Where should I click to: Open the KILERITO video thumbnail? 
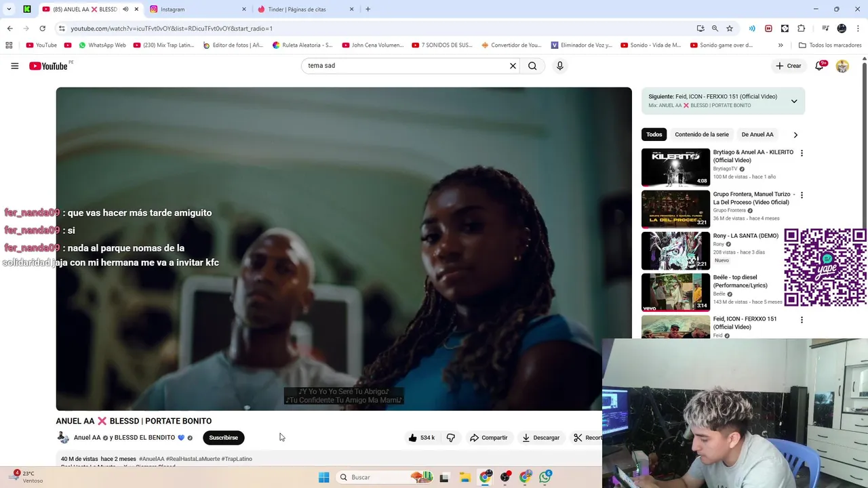pos(675,167)
